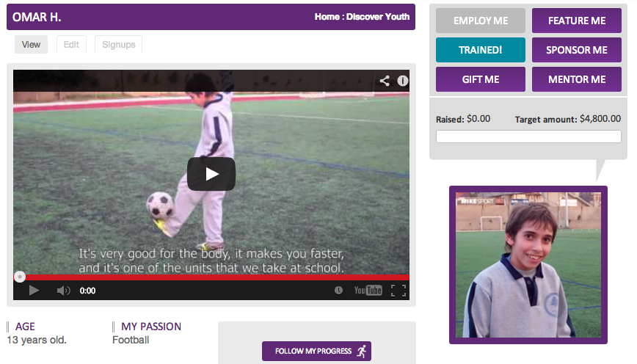Viewport: 637px width, 364px height.
Task: Open the video info icon
Action: point(403,81)
